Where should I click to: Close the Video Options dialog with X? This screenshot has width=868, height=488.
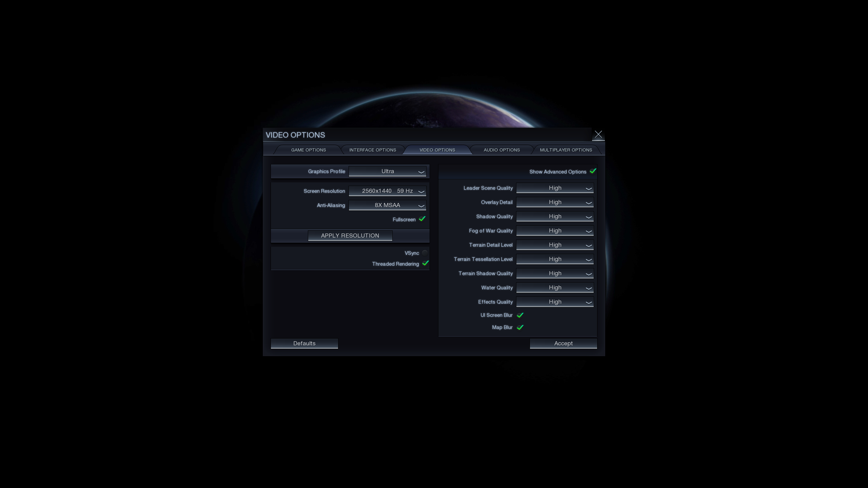[x=598, y=135]
